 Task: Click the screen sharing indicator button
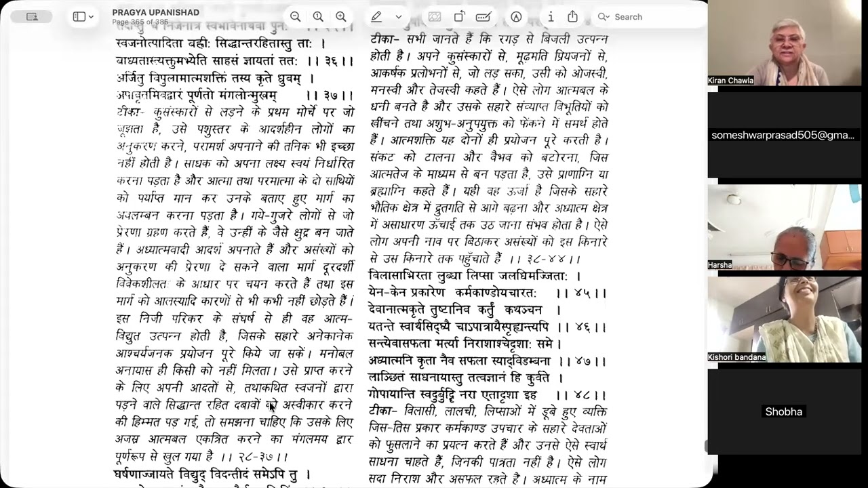32,17
